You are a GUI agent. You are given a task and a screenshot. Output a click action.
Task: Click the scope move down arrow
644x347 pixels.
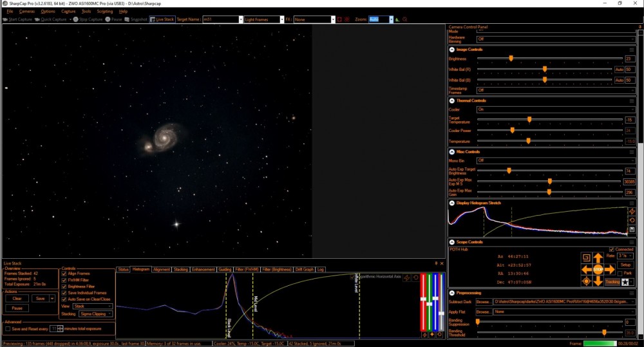click(598, 281)
